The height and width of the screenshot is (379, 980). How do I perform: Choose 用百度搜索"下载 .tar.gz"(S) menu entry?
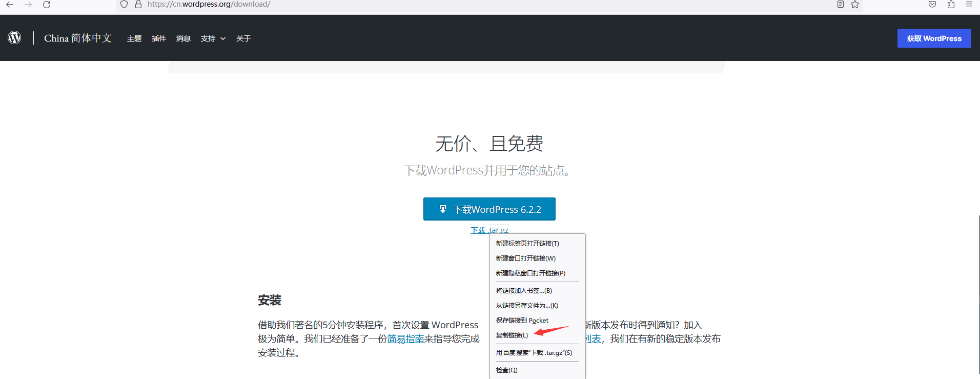click(538, 353)
